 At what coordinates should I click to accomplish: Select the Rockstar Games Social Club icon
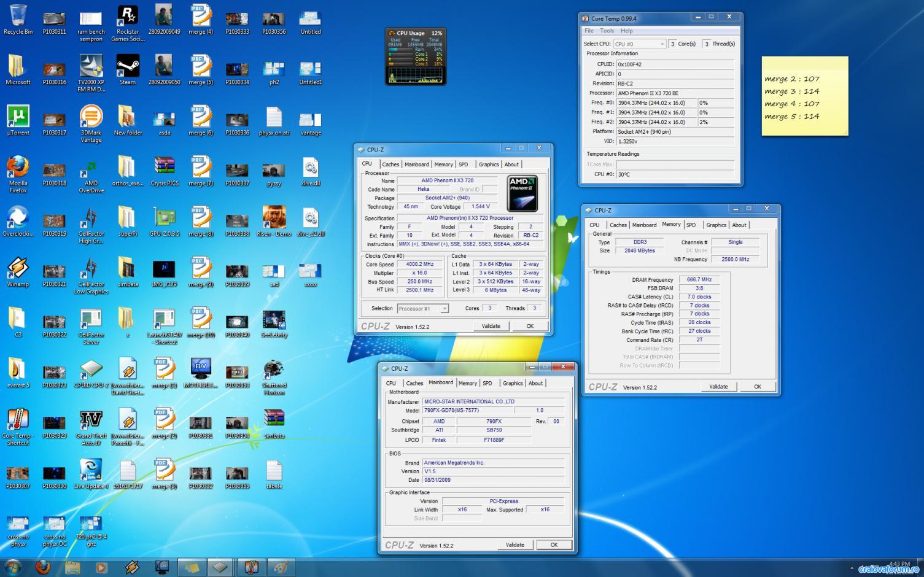(128, 23)
